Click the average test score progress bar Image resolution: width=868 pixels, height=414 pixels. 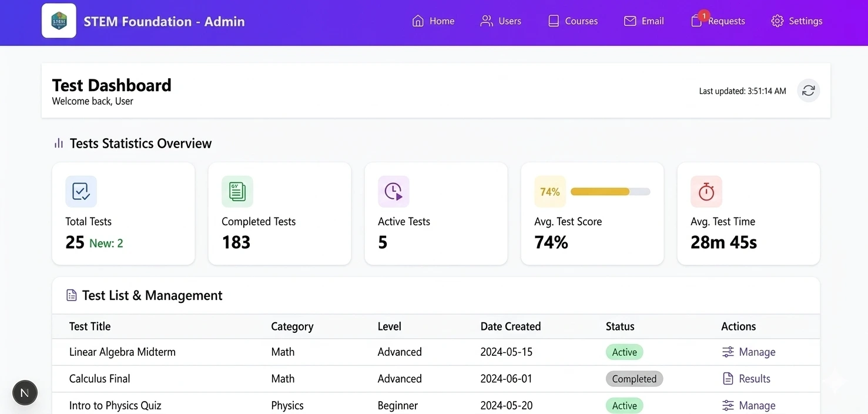click(610, 192)
